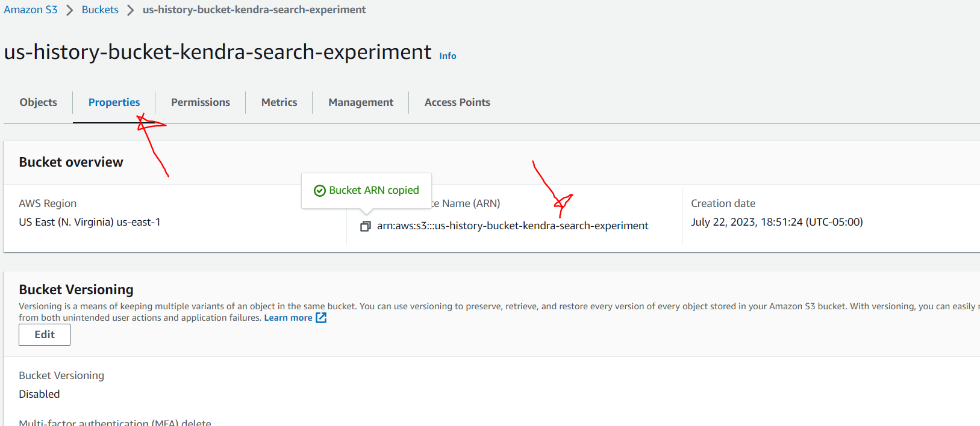Switch to the Permissions tab
980x426 pixels.
[201, 102]
